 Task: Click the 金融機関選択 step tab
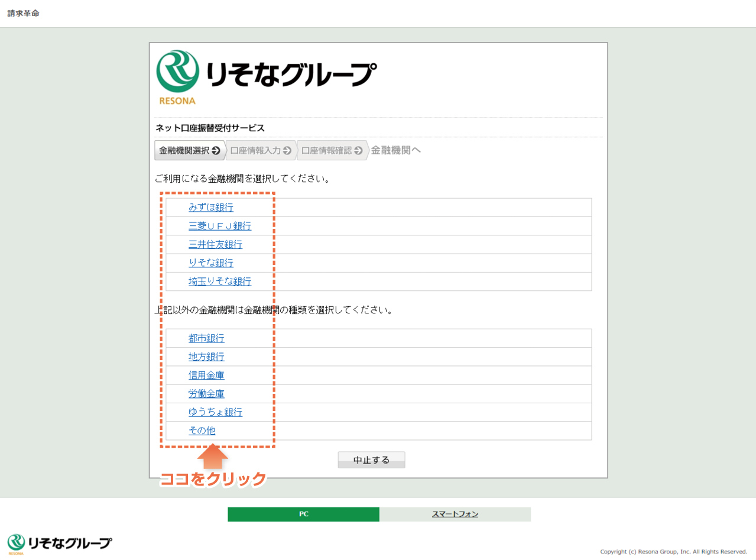[190, 150]
